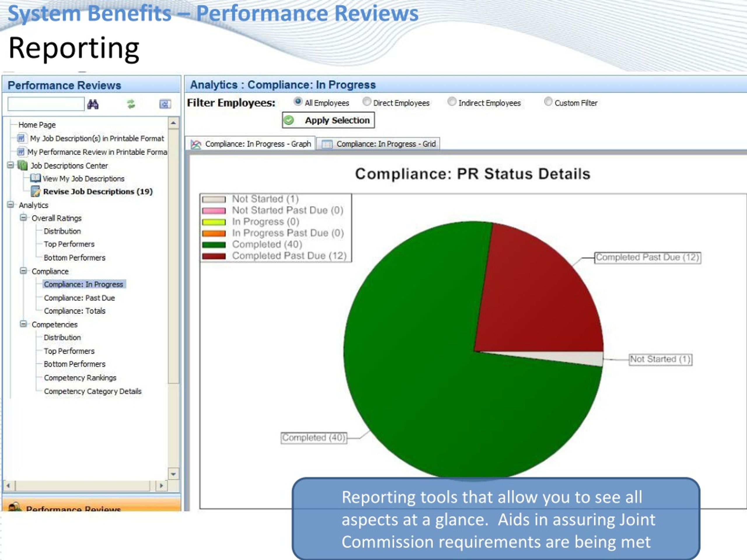Collapse the Overall Ratings node
This screenshot has width=747, height=560.
coord(23,218)
